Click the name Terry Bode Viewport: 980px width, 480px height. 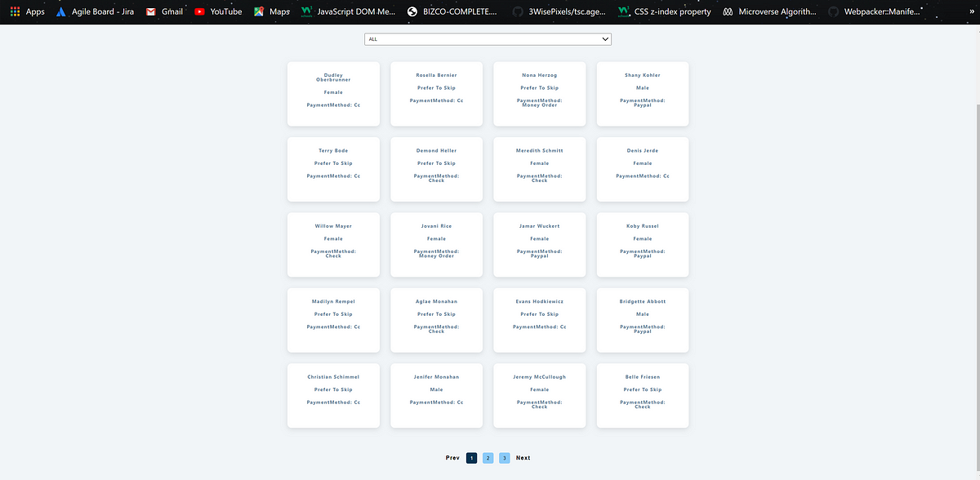(x=333, y=151)
